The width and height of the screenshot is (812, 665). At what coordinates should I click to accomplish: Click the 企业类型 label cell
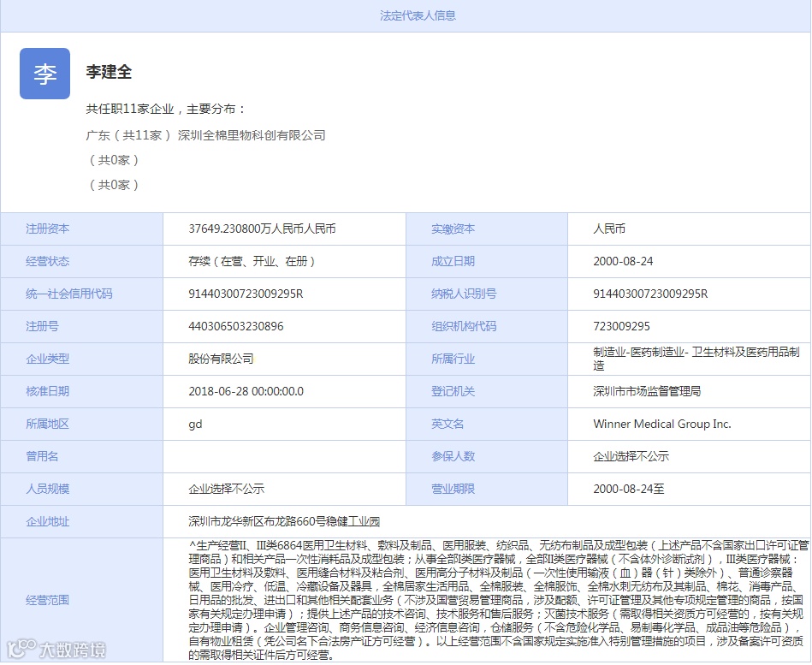pos(82,359)
